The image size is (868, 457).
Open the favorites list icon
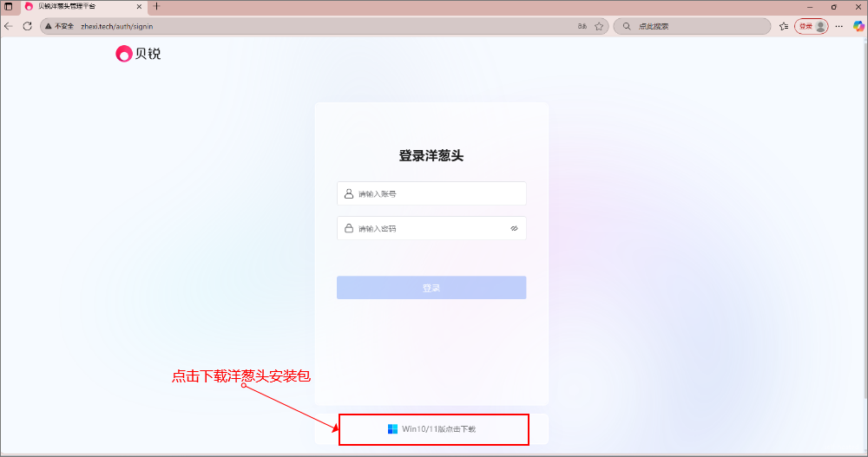783,26
